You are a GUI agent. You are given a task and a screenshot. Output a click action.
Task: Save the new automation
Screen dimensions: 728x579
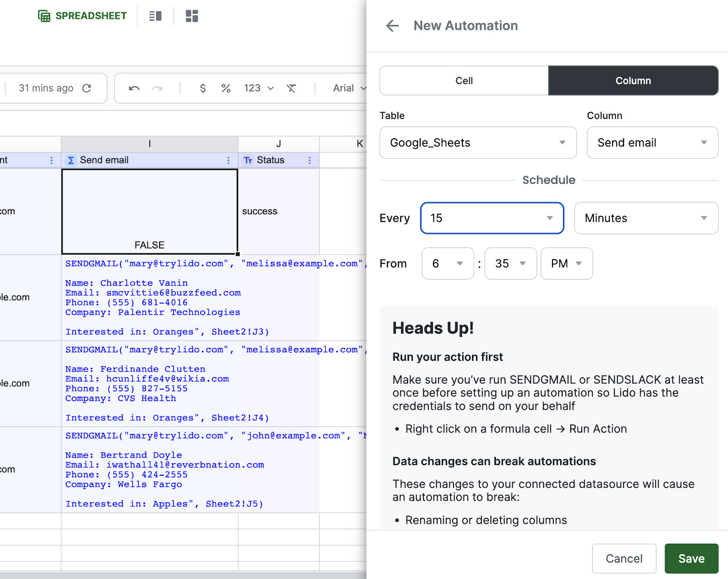click(691, 559)
